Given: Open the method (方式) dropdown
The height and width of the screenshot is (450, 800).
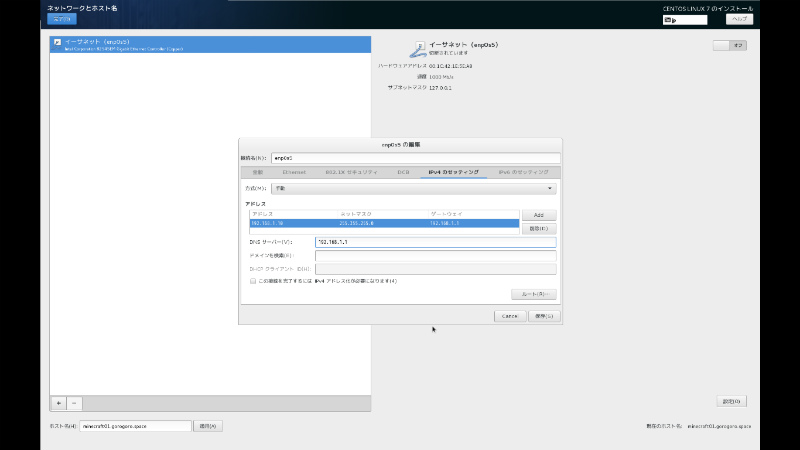Looking at the screenshot, I should (413, 188).
